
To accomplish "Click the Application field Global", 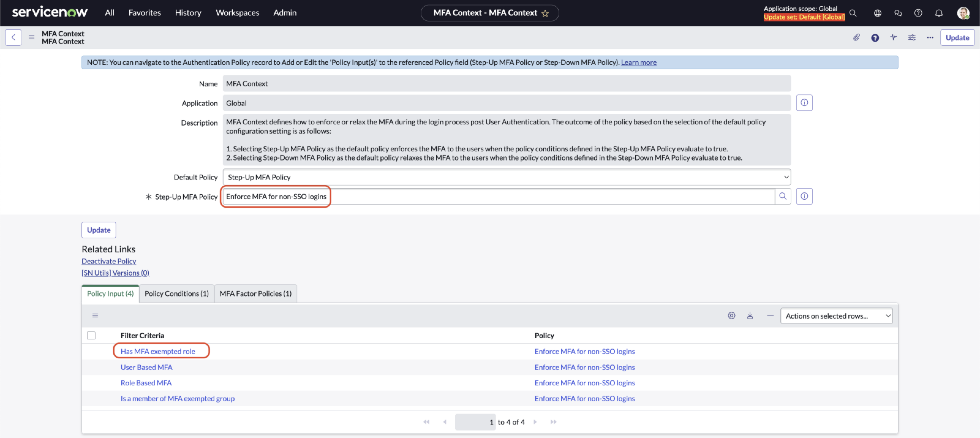I will [x=507, y=103].
